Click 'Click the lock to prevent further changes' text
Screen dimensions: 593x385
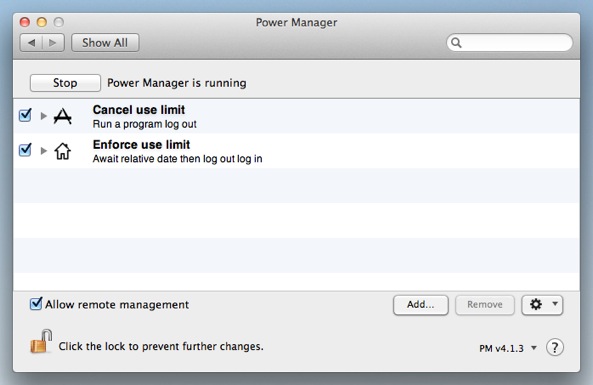tap(161, 346)
